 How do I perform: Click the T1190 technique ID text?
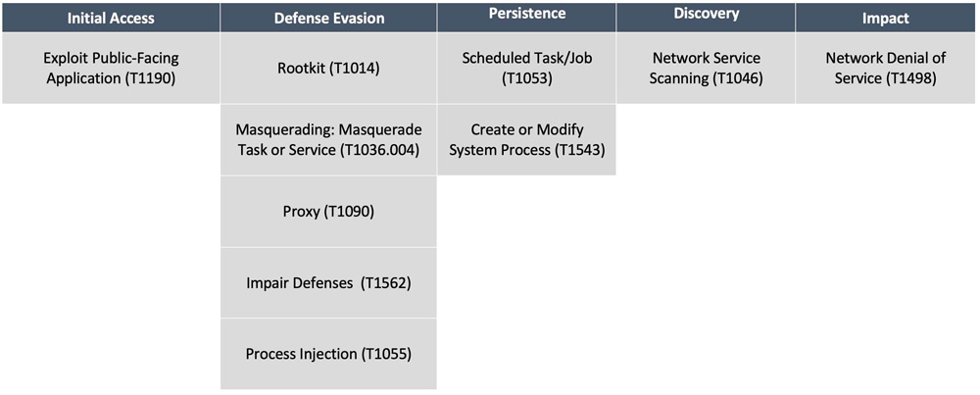151,78
